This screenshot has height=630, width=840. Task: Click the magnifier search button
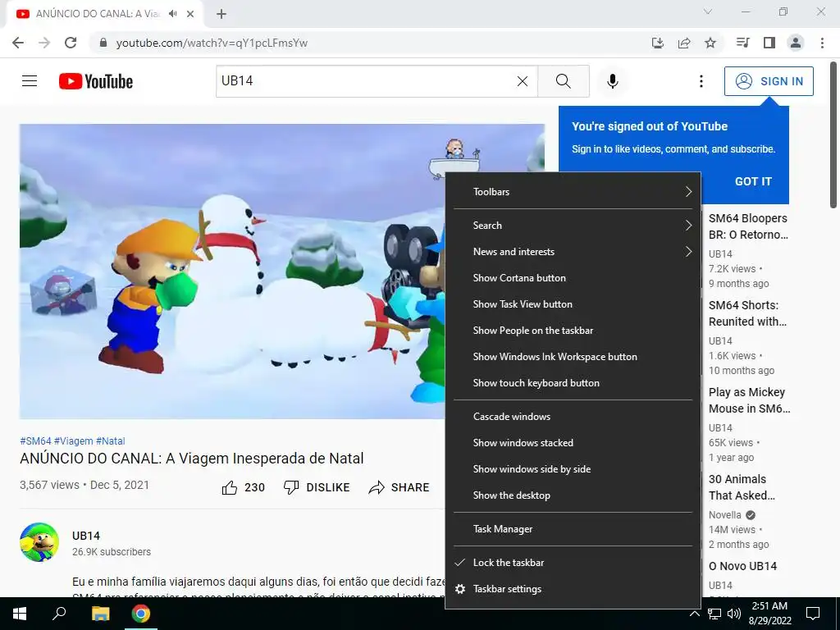coord(563,81)
